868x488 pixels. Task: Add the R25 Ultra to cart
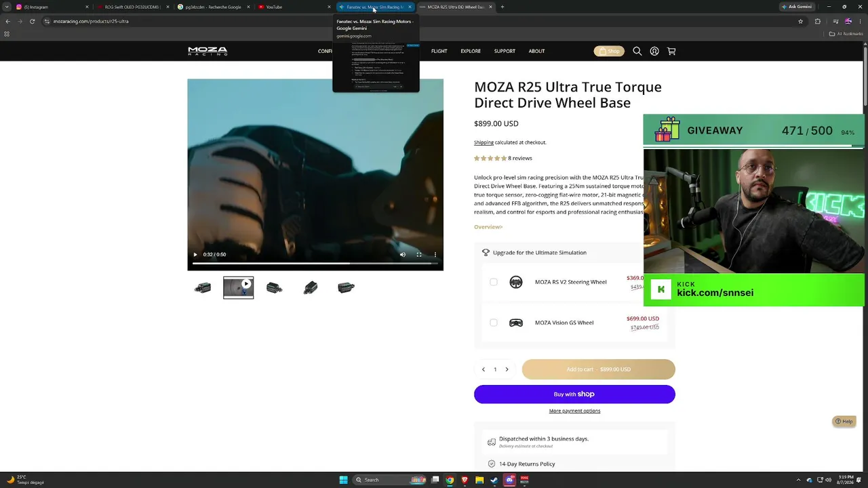(x=599, y=369)
